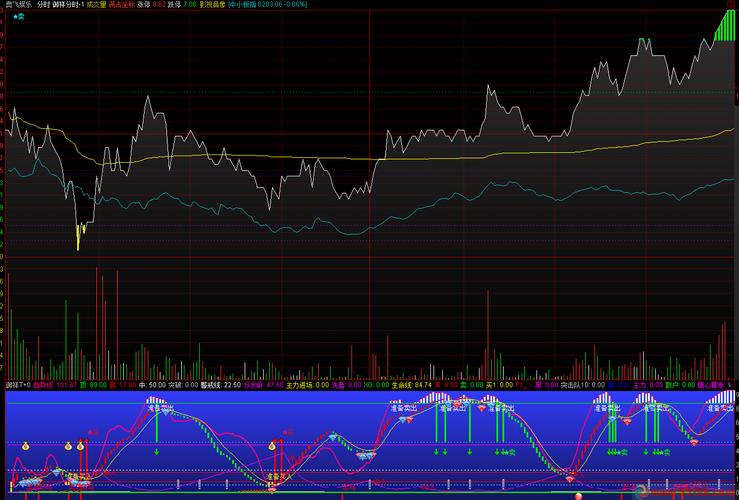The height and width of the screenshot is (500, 739).
Task: Open the 中小板指 index link
Action: tap(244, 5)
